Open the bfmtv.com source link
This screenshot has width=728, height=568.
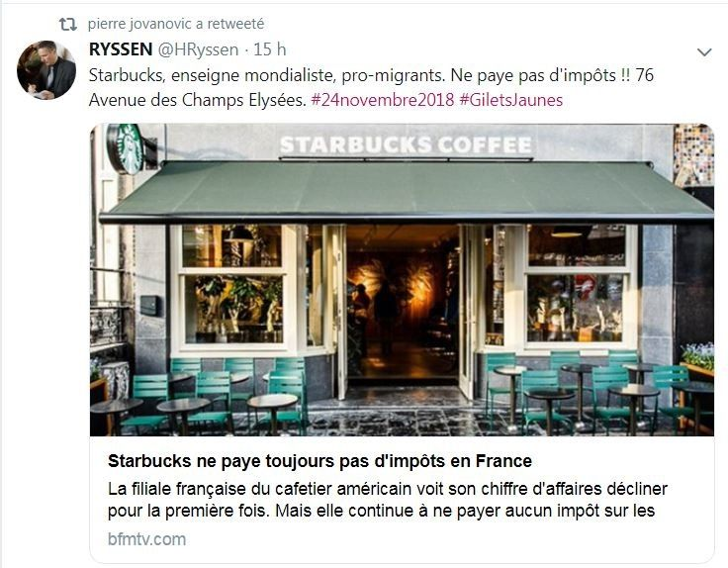(x=146, y=539)
